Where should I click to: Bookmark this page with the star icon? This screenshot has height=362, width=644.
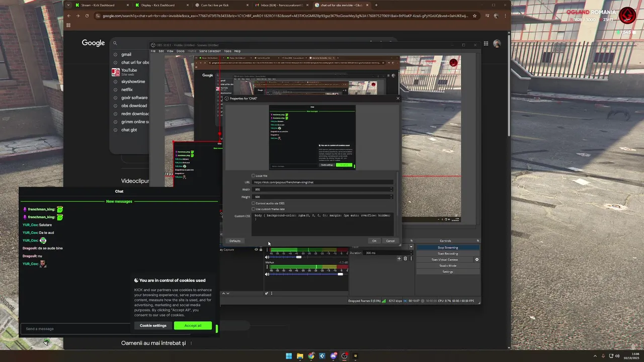[474, 16]
